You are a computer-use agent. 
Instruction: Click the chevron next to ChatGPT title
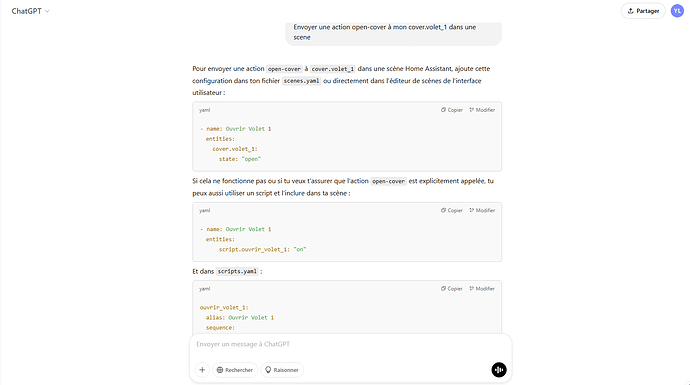click(47, 11)
